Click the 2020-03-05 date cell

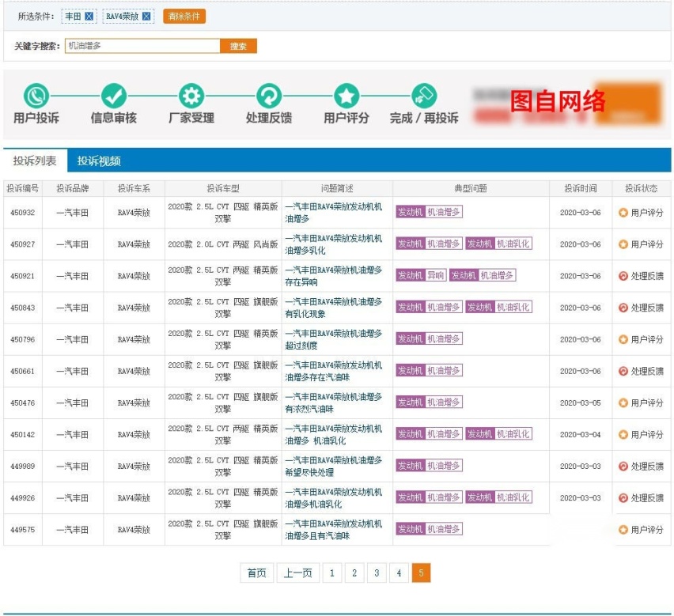[x=581, y=403]
